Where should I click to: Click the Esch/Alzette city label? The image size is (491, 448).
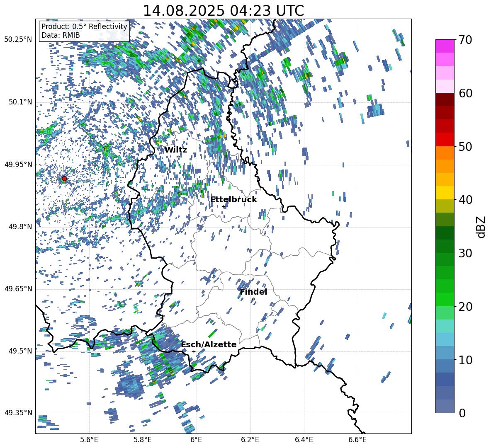209,344
